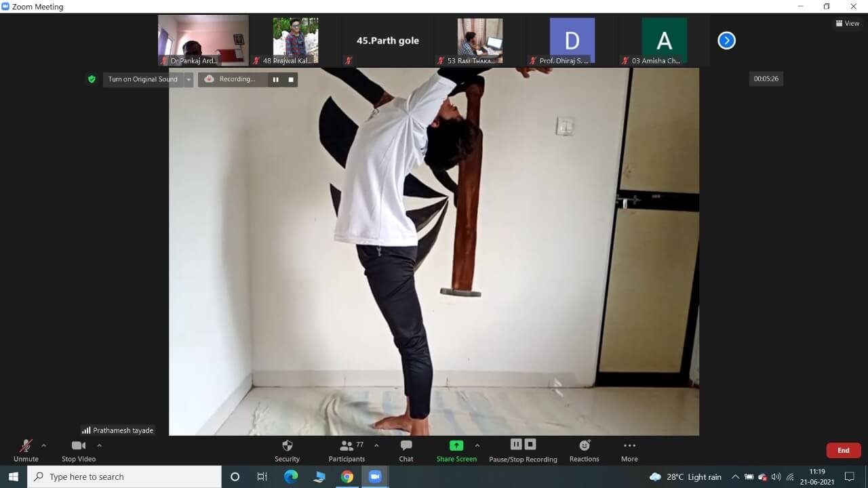Switch to Zoom taskbar icon
The height and width of the screenshot is (488, 868).
click(375, 476)
